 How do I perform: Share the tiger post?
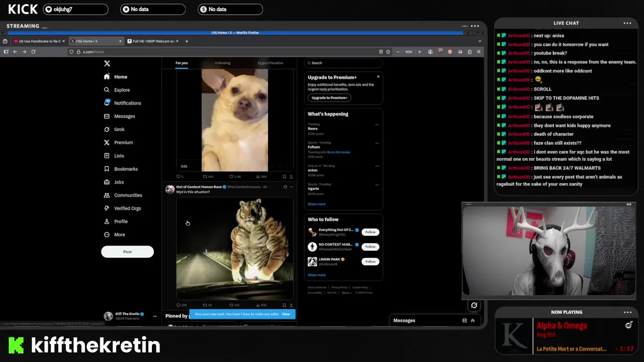291,305
